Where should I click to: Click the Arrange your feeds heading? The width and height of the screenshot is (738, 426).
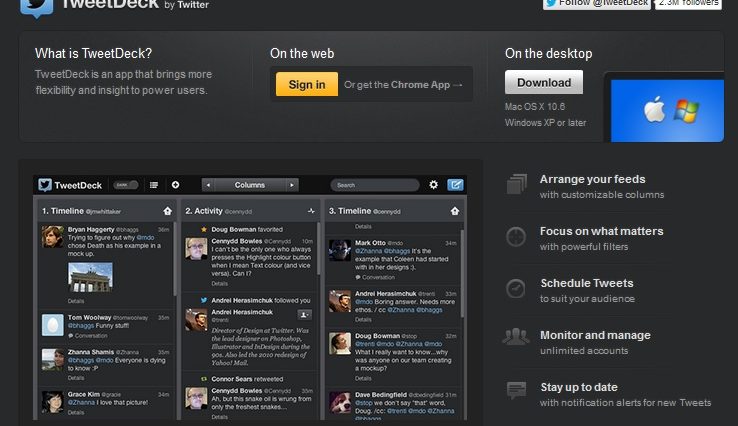(x=593, y=179)
